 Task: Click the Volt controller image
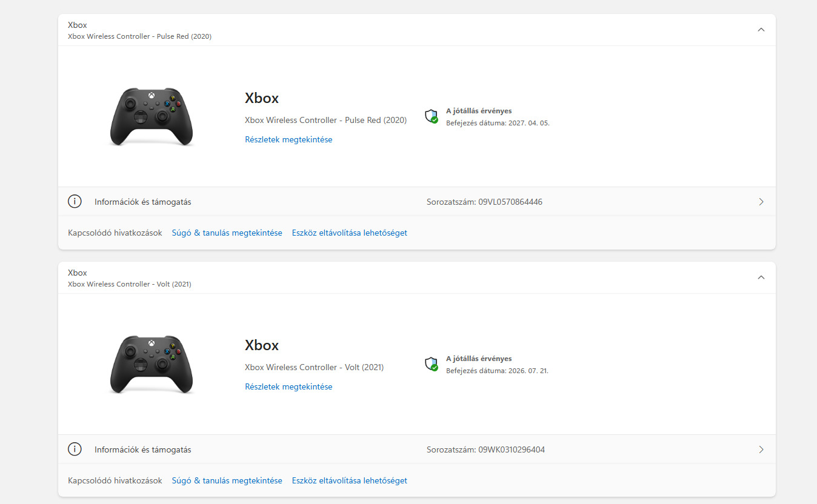click(x=152, y=365)
